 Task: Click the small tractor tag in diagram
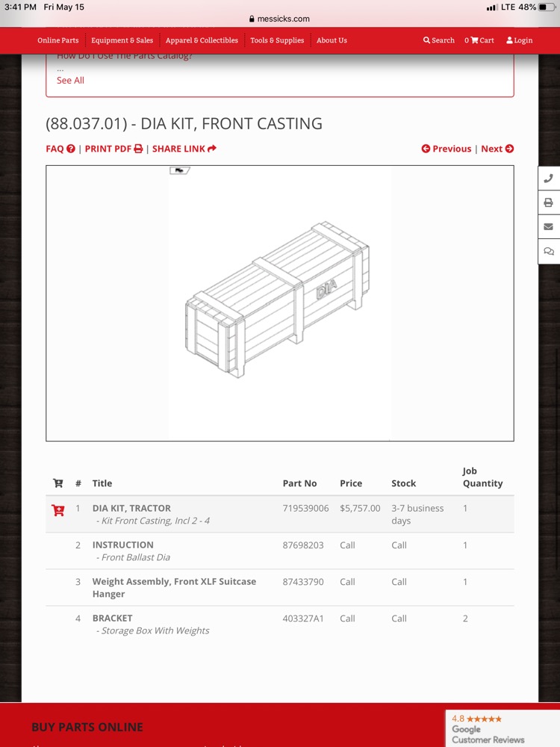[x=180, y=170]
